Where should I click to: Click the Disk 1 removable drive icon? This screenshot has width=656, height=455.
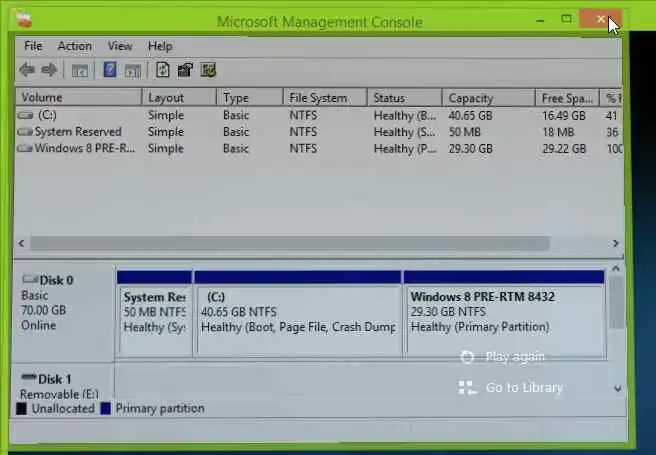click(x=29, y=378)
